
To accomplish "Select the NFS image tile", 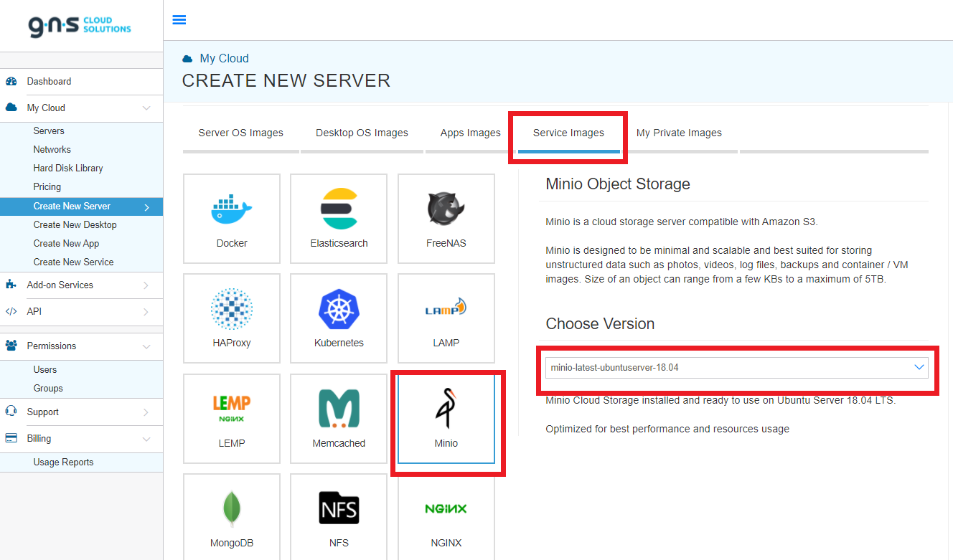I will pyautogui.click(x=339, y=517).
